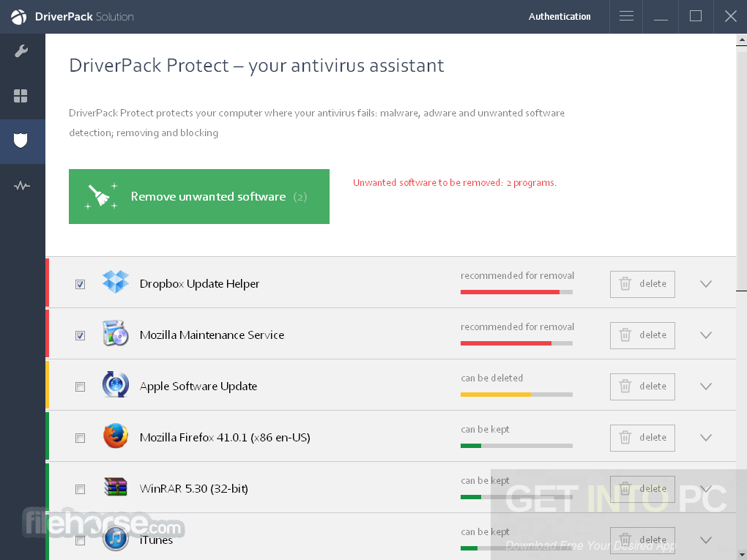Screen dimensions: 747x560
Task: Click the scrollbar up arrow
Action: click(741, 41)
